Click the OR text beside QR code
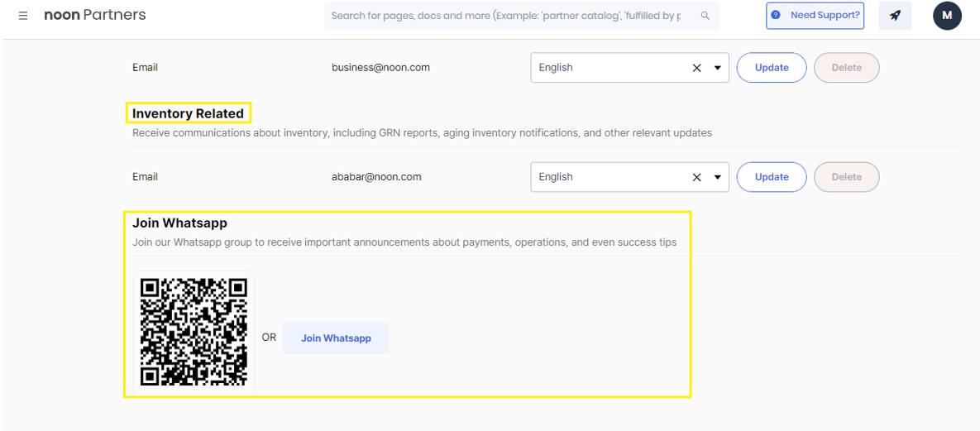 [269, 338]
